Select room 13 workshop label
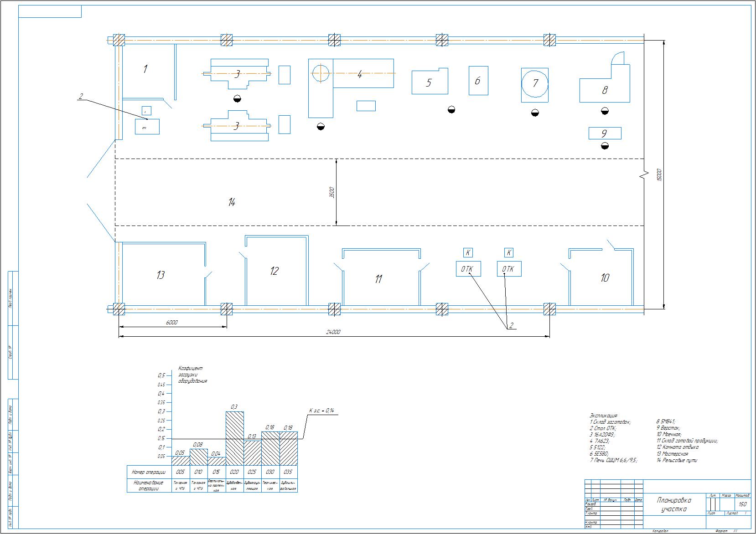The width and height of the screenshot is (756, 534). [161, 275]
